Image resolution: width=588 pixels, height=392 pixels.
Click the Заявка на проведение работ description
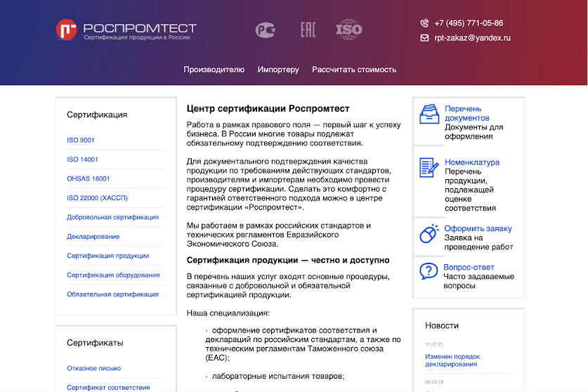[479, 242]
